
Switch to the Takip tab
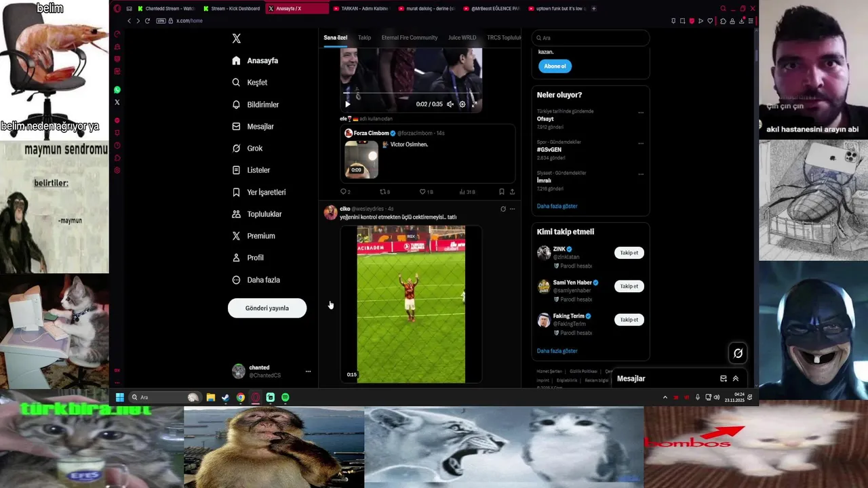364,37
